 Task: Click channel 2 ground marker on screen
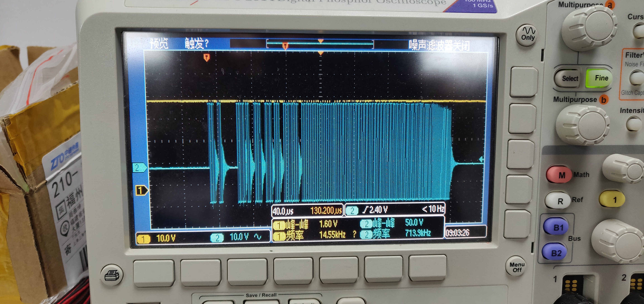(139, 168)
